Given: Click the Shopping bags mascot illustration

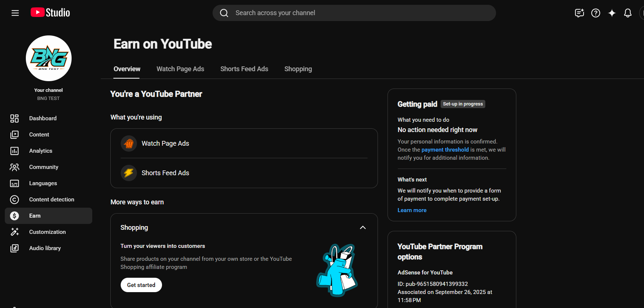Looking at the screenshot, I should 337,270.
